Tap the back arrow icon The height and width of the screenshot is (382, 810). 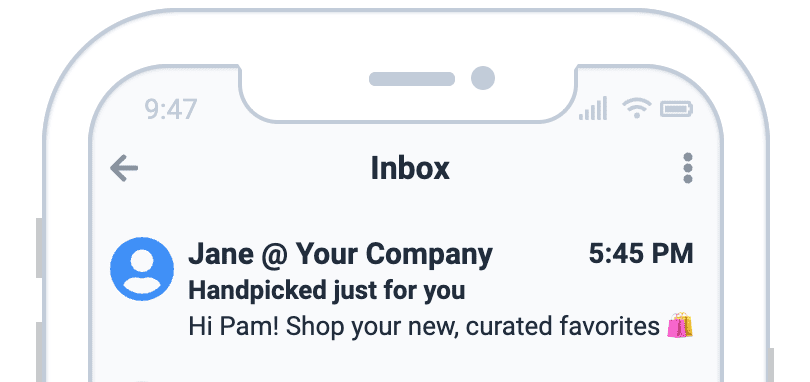pyautogui.click(x=124, y=168)
